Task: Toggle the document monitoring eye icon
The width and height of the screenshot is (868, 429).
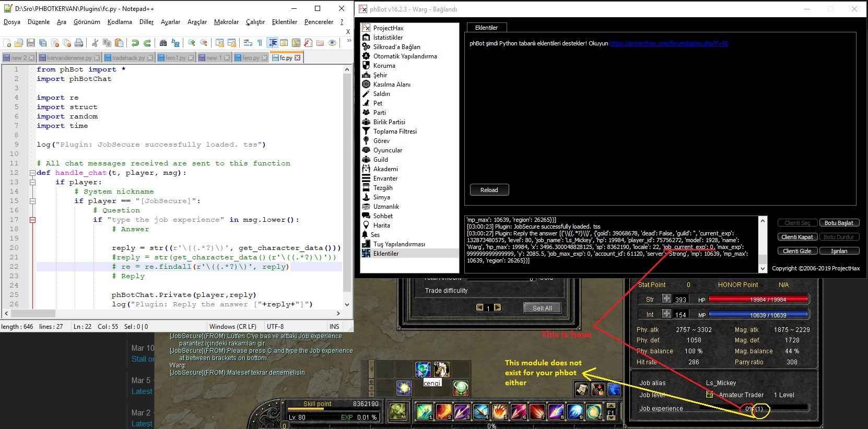Action: (x=332, y=43)
